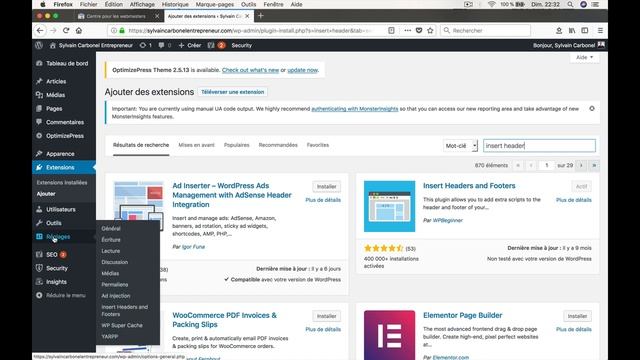Open updates counter in admin bar
Image resolution: width=640 pixels, height=360 pixels.
click(x=146, y=45)
